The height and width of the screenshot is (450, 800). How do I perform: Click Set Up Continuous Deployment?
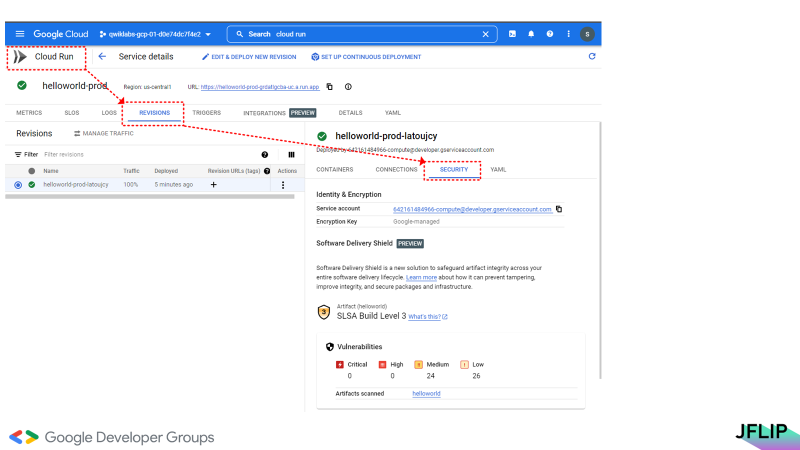click(366, 57)
